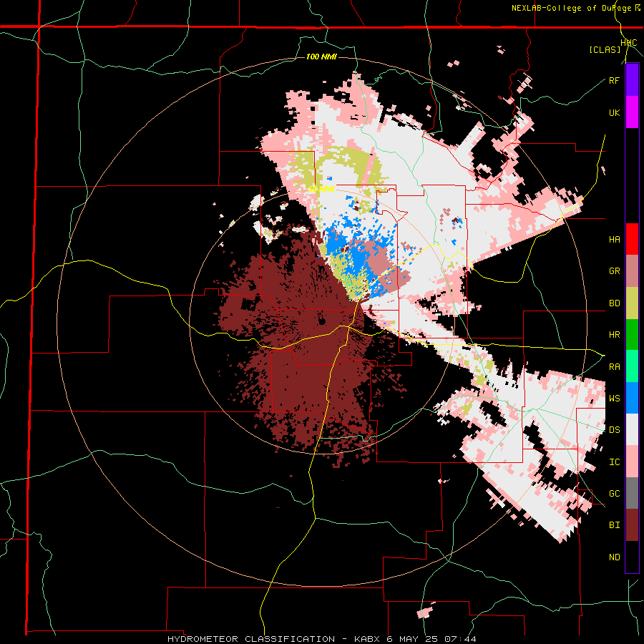Click the light pink IC legend block

[632, 462]
